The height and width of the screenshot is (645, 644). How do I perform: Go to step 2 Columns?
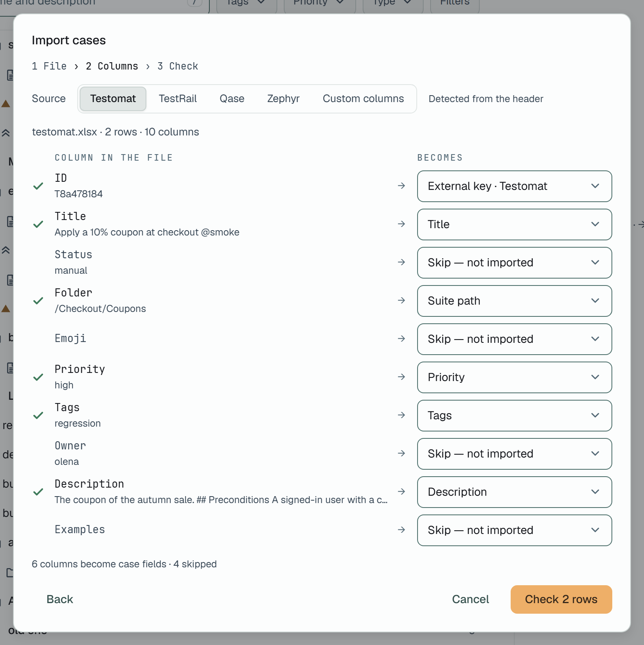(x=112, y=66)
